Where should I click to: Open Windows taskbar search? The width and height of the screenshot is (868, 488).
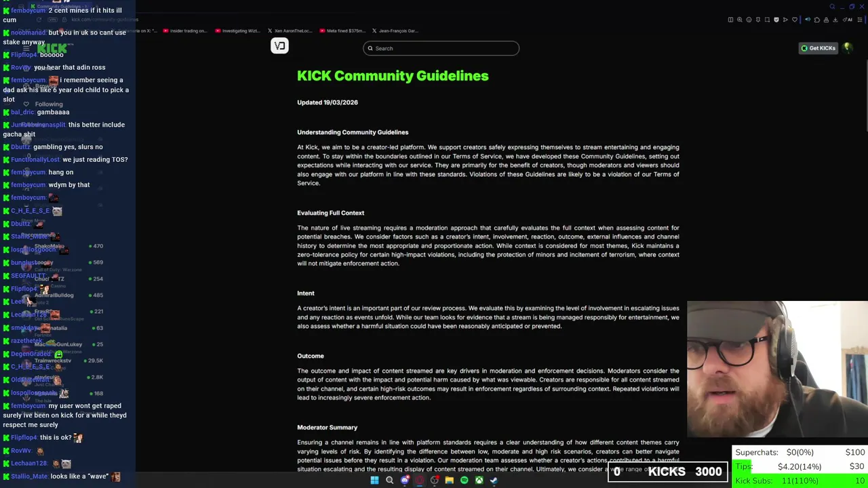point(389,481)
